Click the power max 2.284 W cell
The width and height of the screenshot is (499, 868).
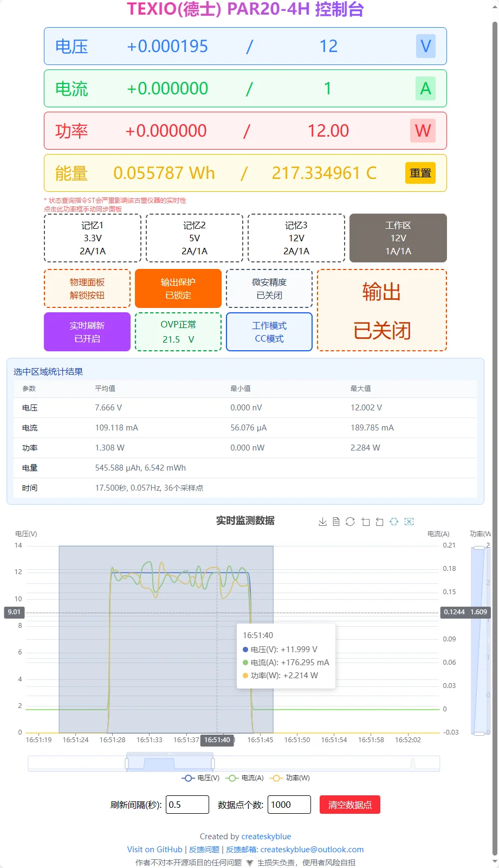coord(365,448)
